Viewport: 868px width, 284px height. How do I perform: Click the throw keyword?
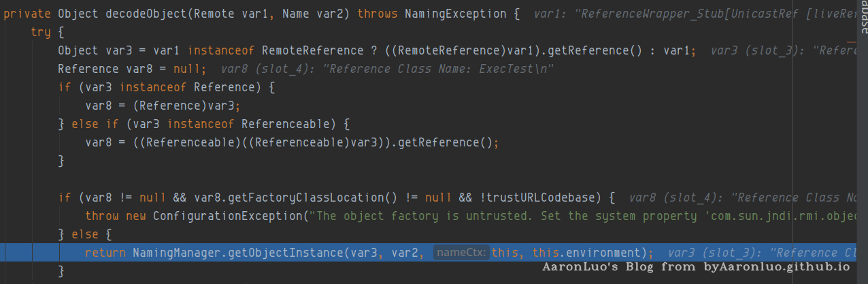[x=102, y=216]
